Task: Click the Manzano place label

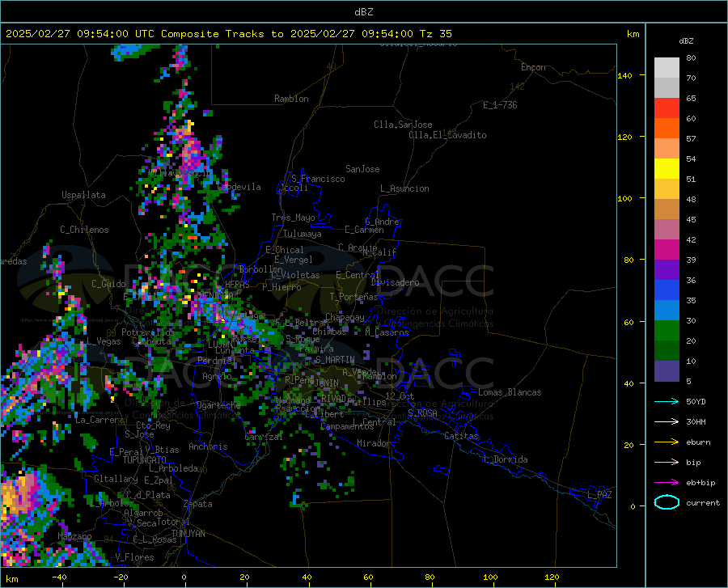Action: point(74,536)
